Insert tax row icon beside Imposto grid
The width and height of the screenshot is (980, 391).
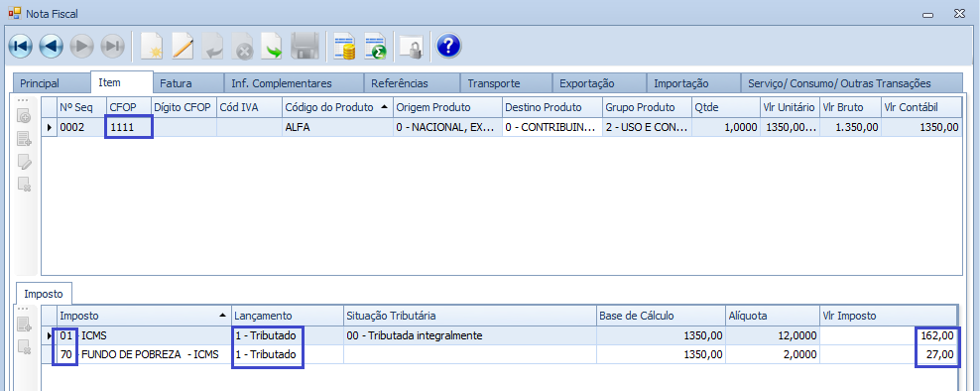click(24, 325)
